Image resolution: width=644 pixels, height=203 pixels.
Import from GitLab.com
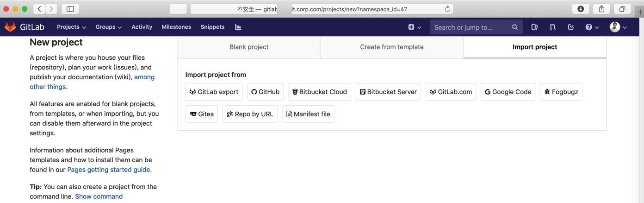(x=451, y=92)
